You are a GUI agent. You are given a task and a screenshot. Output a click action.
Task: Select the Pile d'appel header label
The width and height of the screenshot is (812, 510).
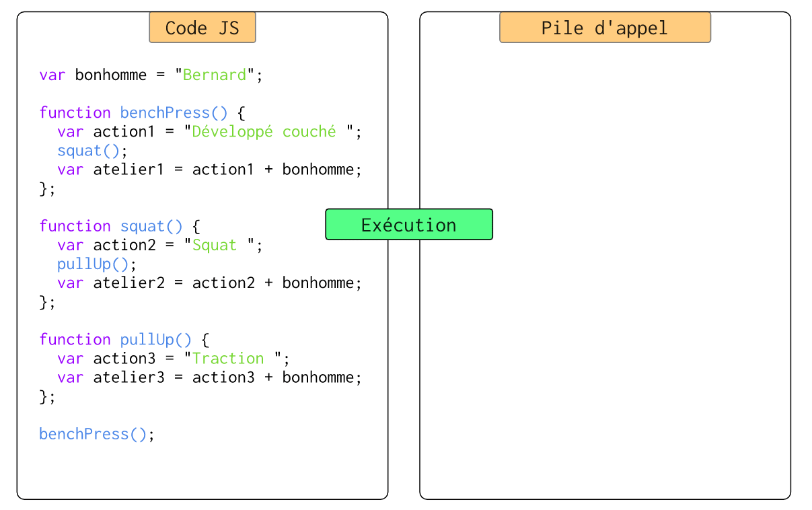click(x=604, y=28)
